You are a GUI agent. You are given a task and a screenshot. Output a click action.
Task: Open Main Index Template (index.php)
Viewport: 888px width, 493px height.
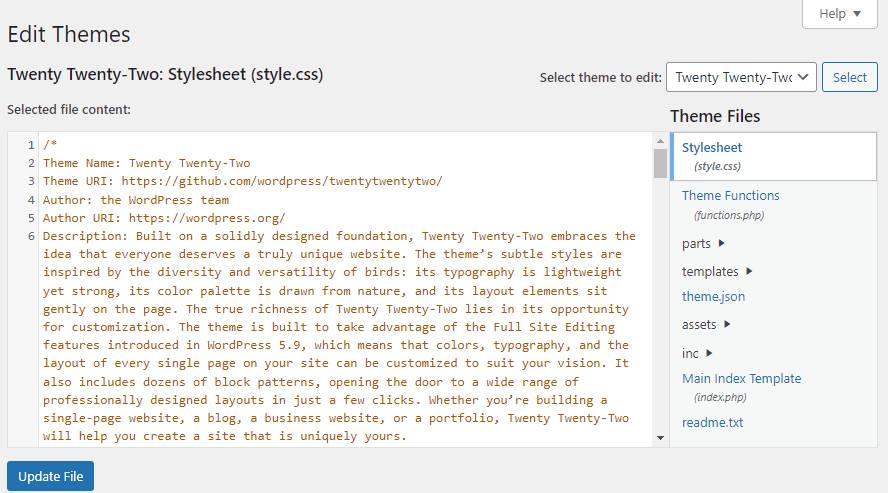741,379
